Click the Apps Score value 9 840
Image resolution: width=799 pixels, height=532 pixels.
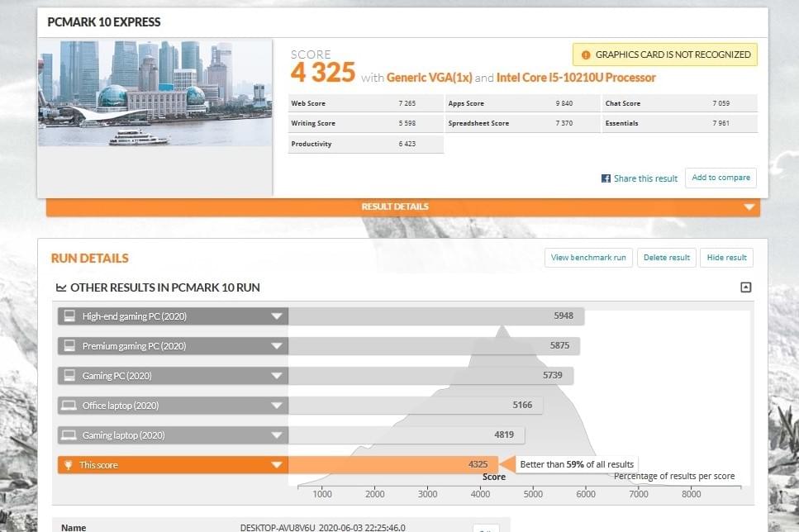pos(564,103)
